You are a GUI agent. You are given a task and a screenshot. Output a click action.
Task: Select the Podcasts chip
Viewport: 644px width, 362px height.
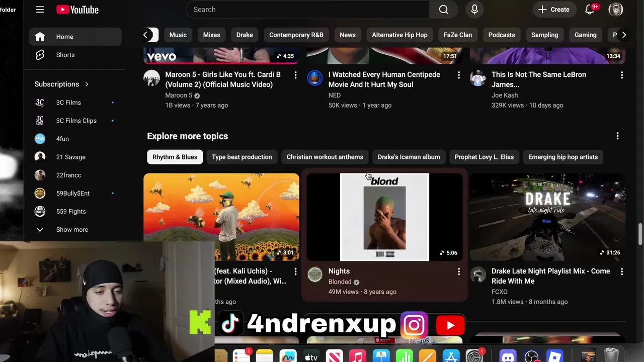[x=502, y=35]
